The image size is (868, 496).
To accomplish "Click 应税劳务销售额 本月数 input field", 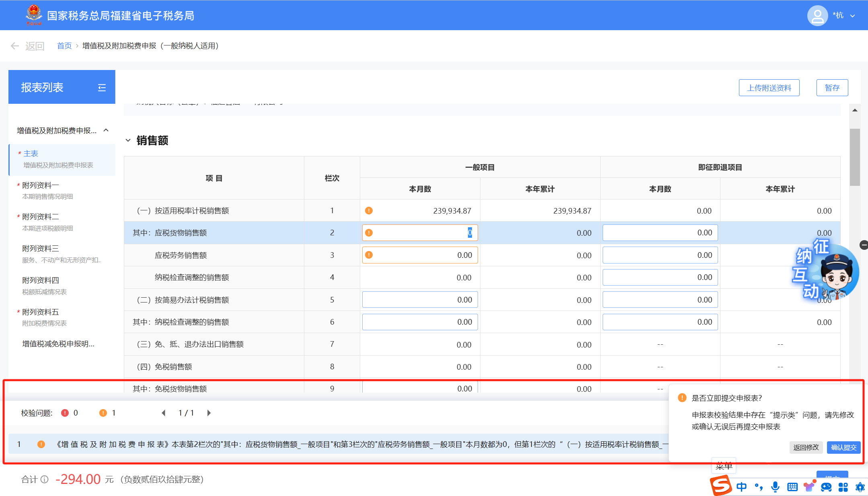I will point(420,255).
